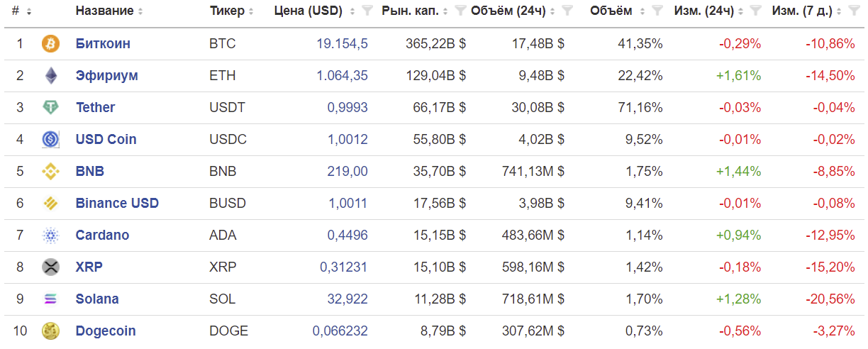Open filter funnel for Изм. (24ч) column
This screenshot has height=349, width=868.
(x=756, y=11)
